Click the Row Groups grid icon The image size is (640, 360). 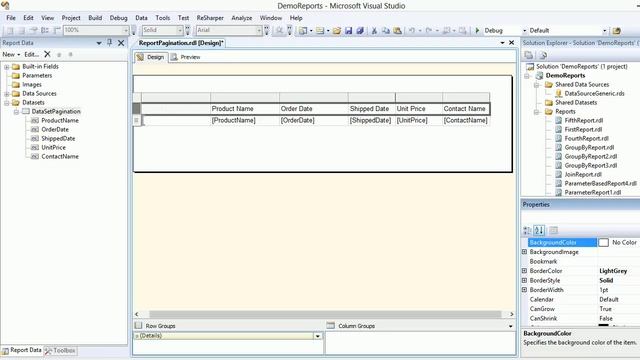tap(138, 325)
